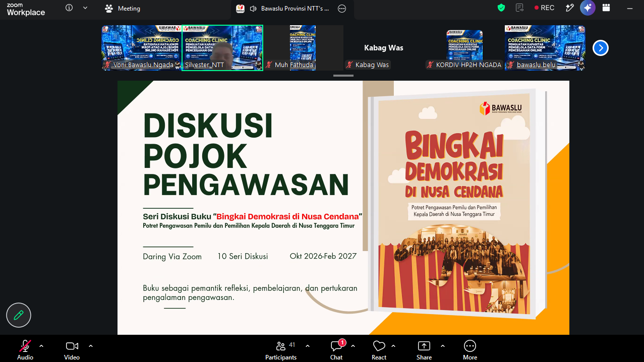Viewport: 644px width, 362px height.
Task: Switch to the Meeting tab
Action: [123, 9]
